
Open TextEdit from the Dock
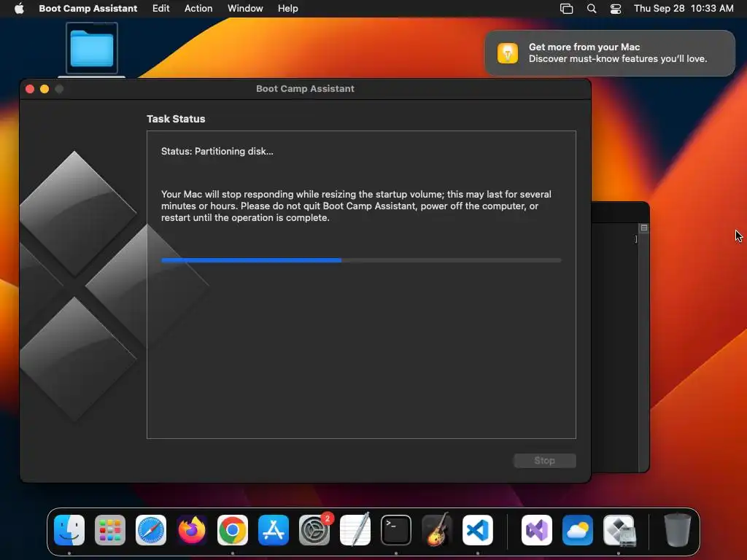click(355, 530)
